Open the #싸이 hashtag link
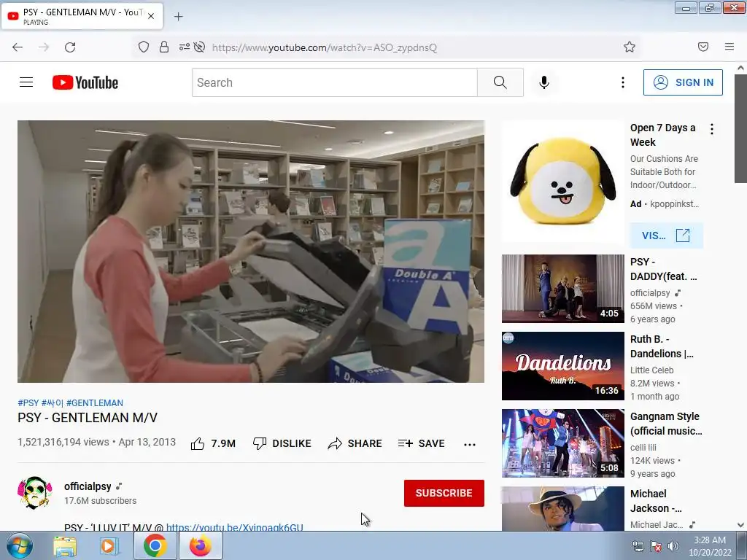 53,402
